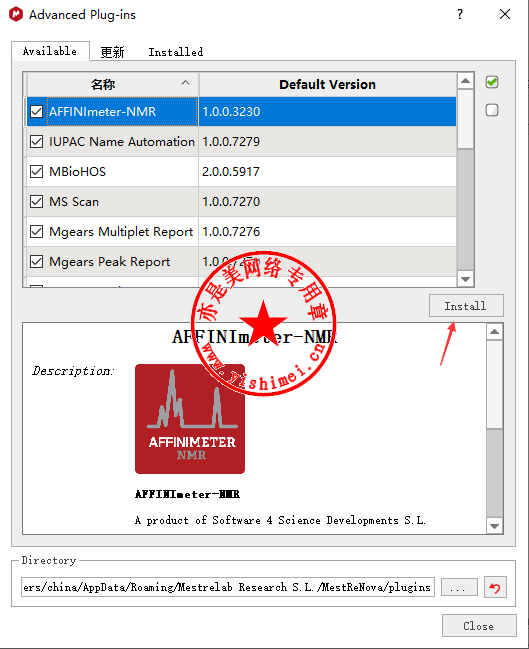
Task: Uncheck the IUPAC Name Automation checkbox
Action: pos(36,142)
